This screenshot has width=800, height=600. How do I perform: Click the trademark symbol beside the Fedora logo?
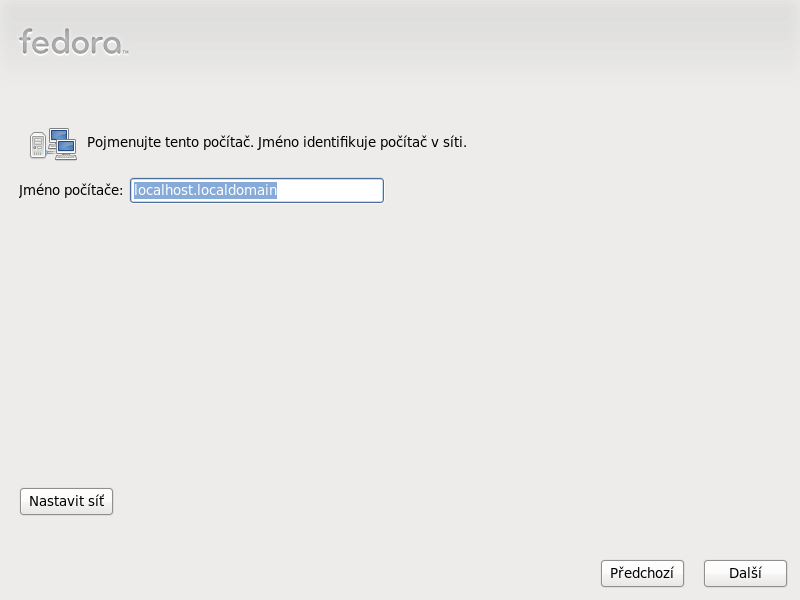coord(125,51)
